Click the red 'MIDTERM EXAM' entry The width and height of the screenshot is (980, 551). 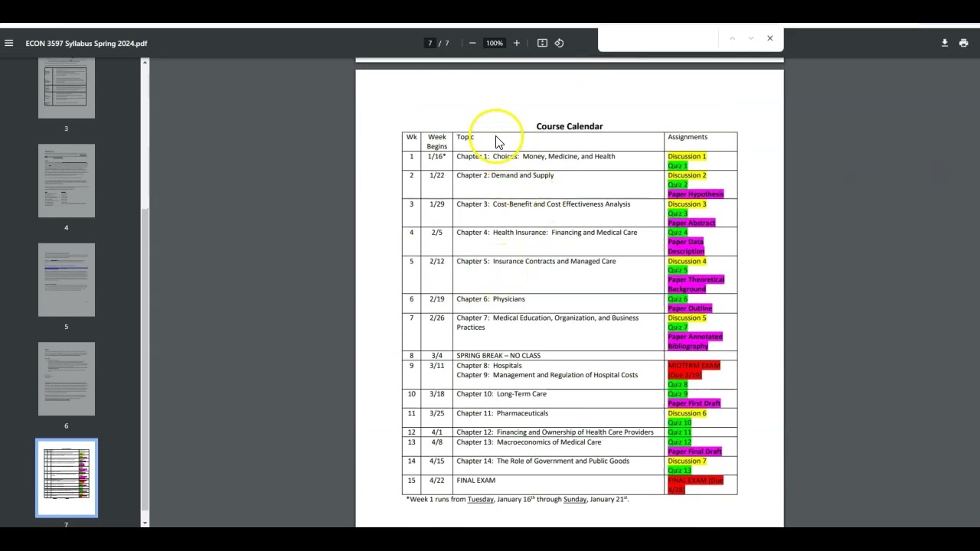pos(694,366)
